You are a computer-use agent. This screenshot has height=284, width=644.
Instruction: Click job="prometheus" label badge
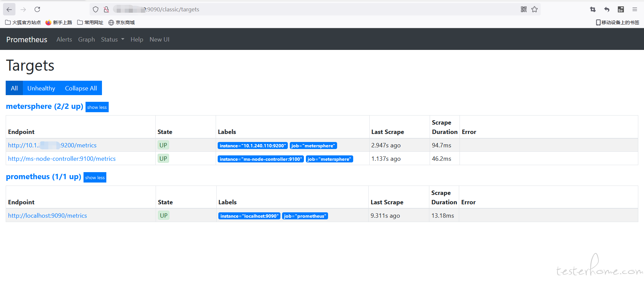click(305, 216)
